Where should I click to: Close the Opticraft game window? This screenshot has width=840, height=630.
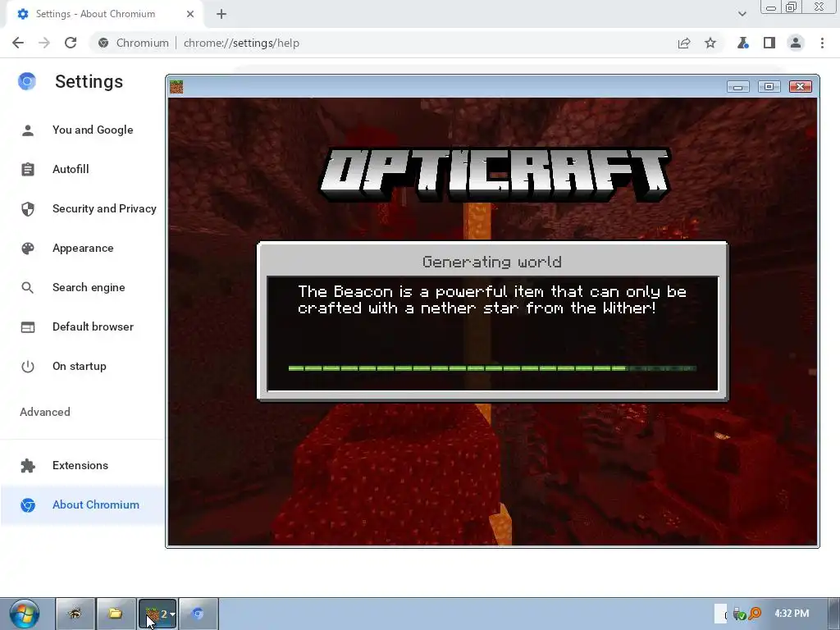(801, 87)
